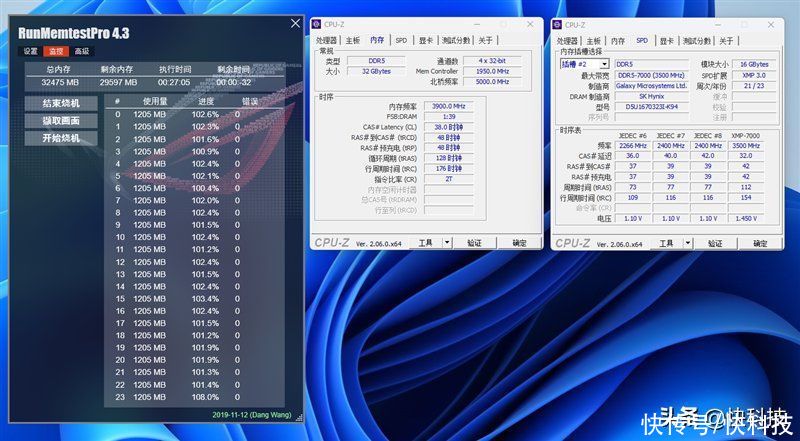Click module size 16 GBytes field
Screen dimensions: 800x441
pos(754,64)
